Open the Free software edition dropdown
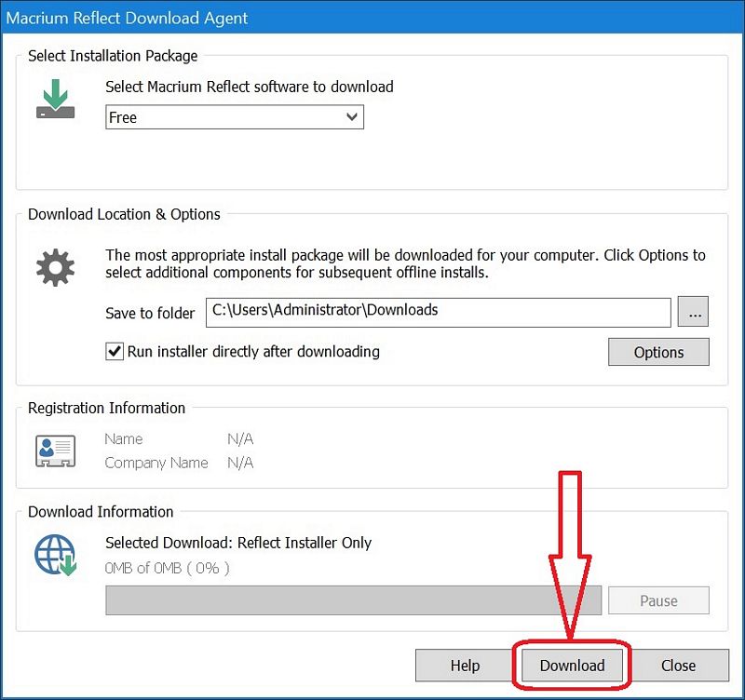This screenshot has height=700, width=745. tap(234, 117)
